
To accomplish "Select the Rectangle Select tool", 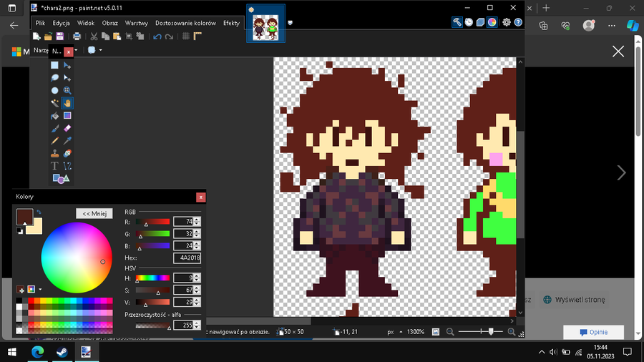I will 54,65.
